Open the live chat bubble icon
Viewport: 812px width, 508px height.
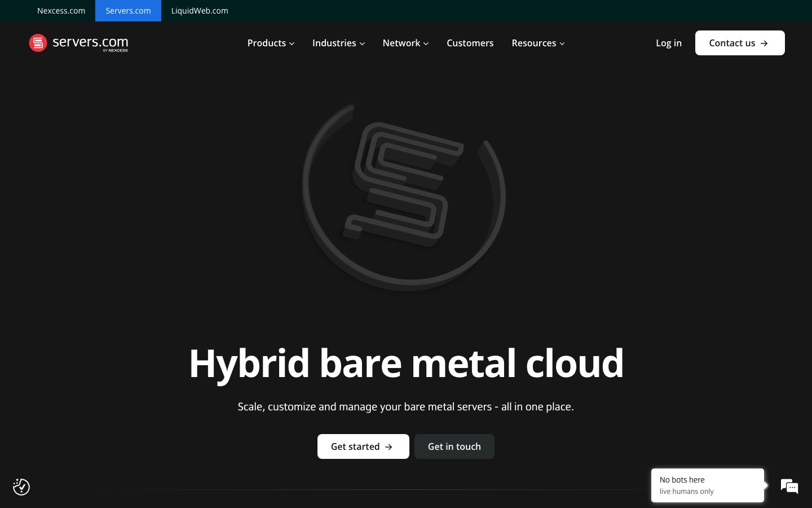(789, 486)
